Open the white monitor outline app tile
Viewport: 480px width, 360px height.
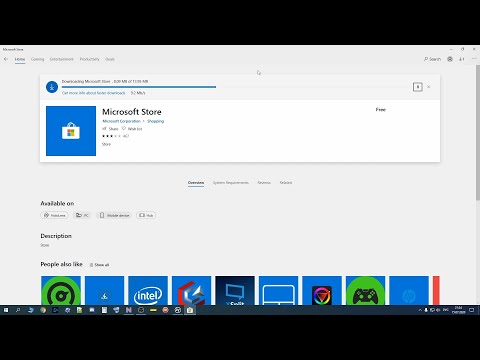coord(278,290)
